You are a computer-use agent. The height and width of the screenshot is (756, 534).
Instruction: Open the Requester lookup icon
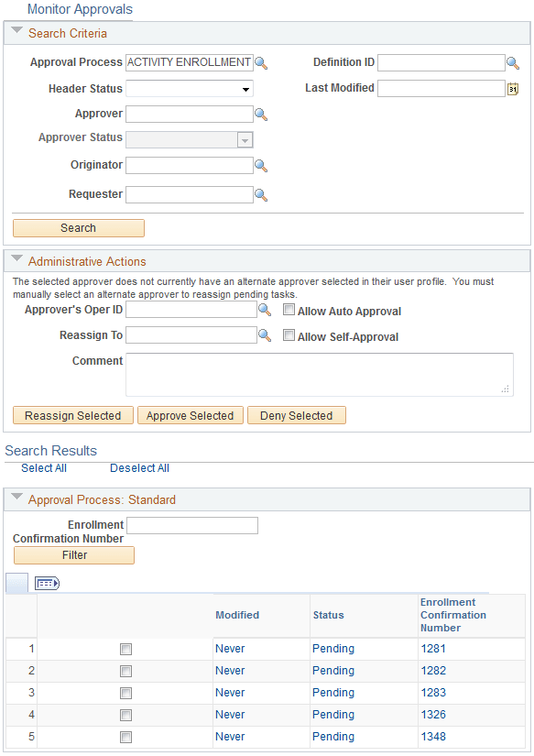261,194
